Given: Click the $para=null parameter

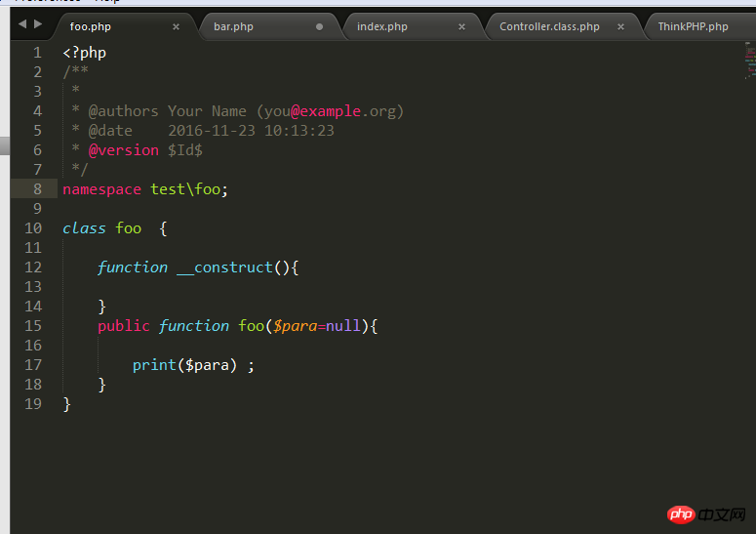Looking at the screenshot, I should tap(316, 326).
